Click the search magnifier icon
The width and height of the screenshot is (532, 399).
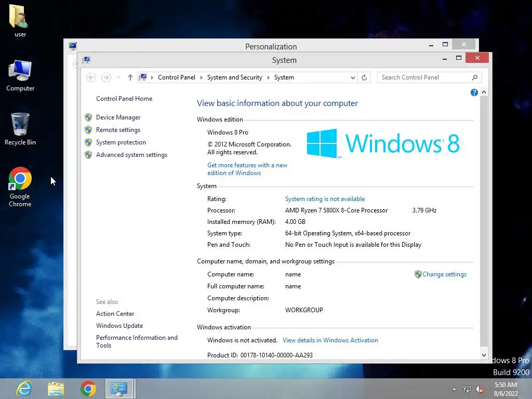(x=475, y=77)
